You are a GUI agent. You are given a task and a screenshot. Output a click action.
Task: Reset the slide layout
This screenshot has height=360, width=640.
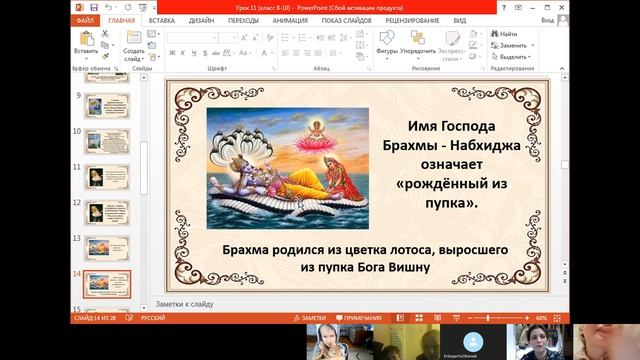[x=152, y=45]
